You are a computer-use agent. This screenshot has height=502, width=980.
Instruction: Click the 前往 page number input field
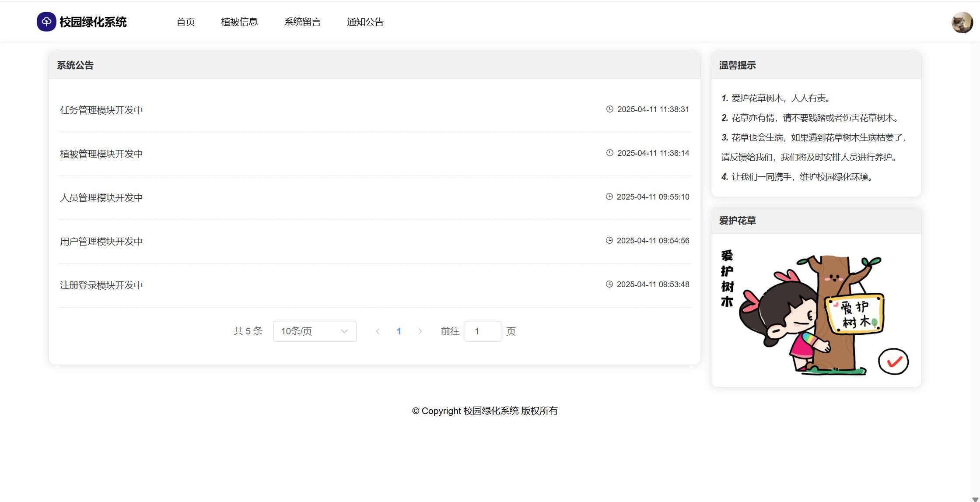click(483, 331)
